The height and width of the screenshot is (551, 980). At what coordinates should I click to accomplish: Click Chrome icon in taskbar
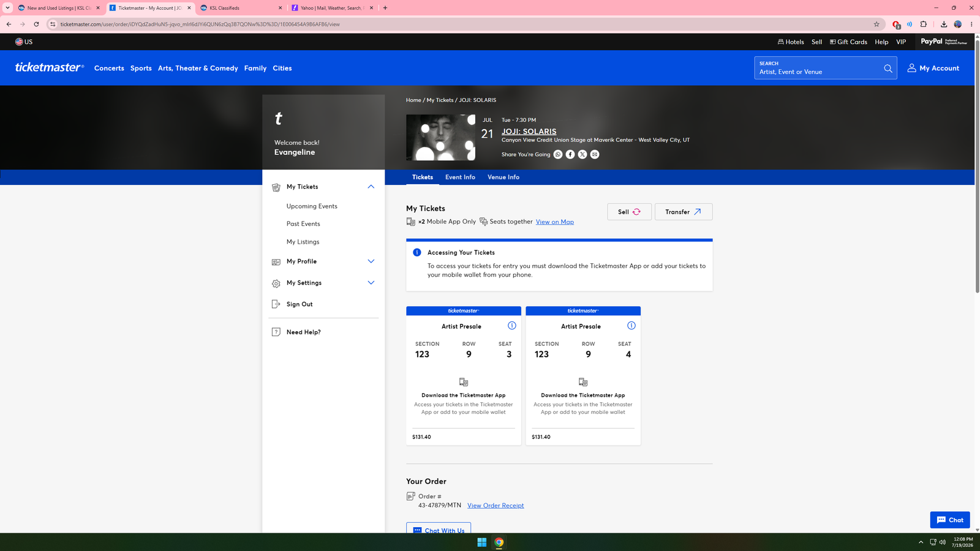[x=499, y=542]
